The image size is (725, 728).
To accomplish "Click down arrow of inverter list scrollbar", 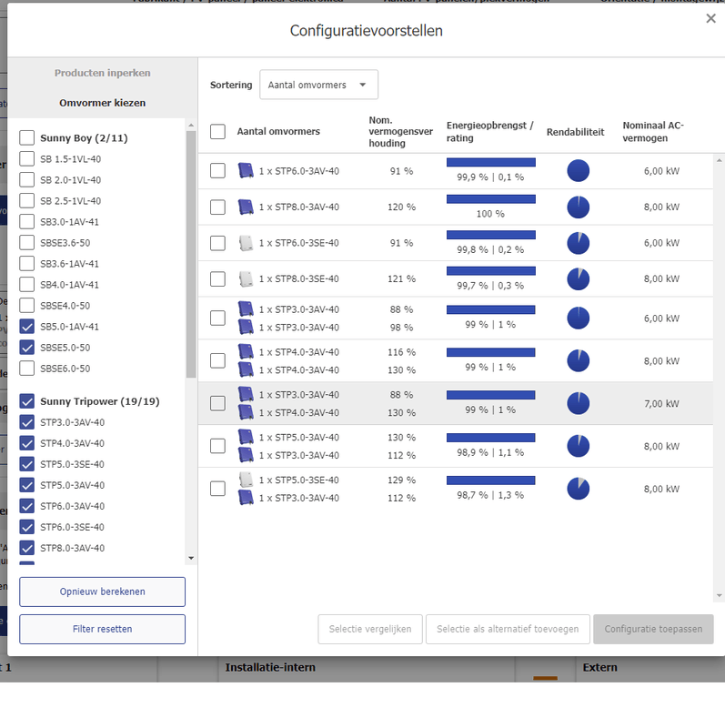I will click(191, 558).
